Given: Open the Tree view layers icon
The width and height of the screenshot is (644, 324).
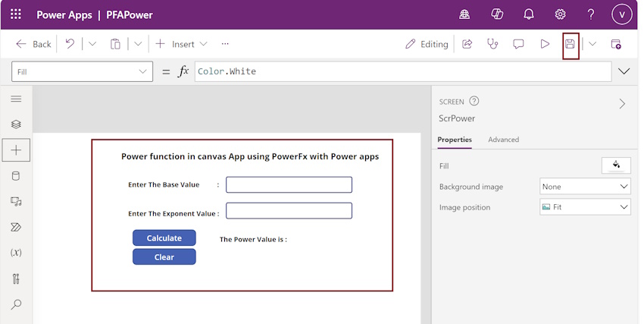Looking at the screenshot, I should pos(16,124).
